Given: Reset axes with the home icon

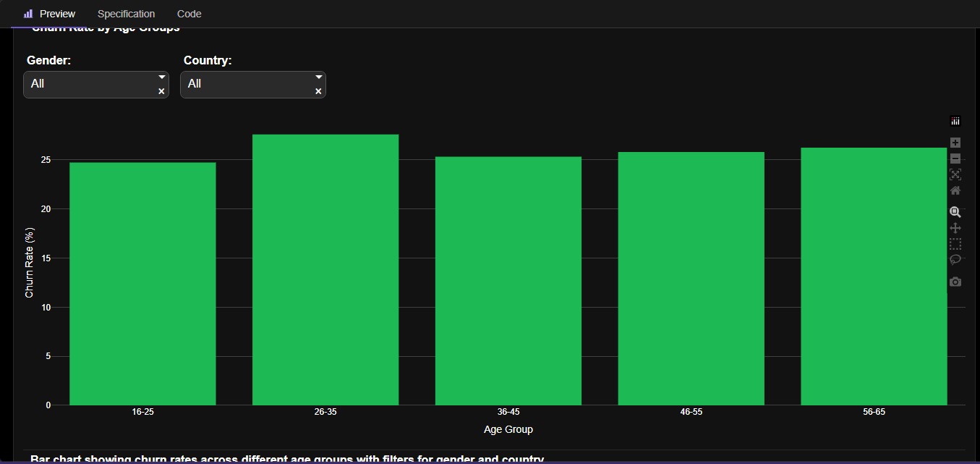Looking at the screenshot, I should [955, 190].
